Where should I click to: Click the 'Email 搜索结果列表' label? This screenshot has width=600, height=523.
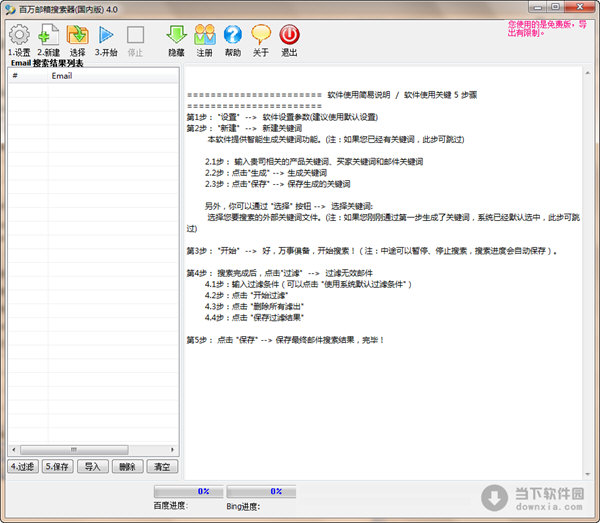47,63
